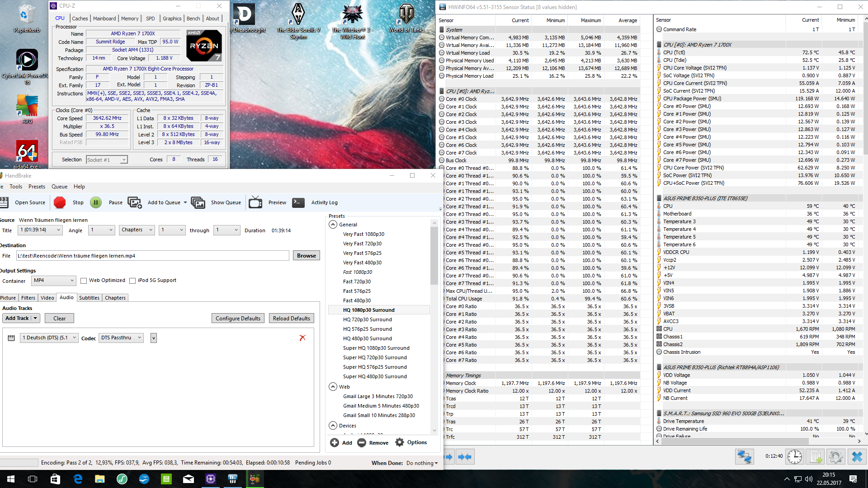The width and height of the screenshot is (868, 488).
Task: Collapse the General presets group
Action: click(x=333, y=225)
